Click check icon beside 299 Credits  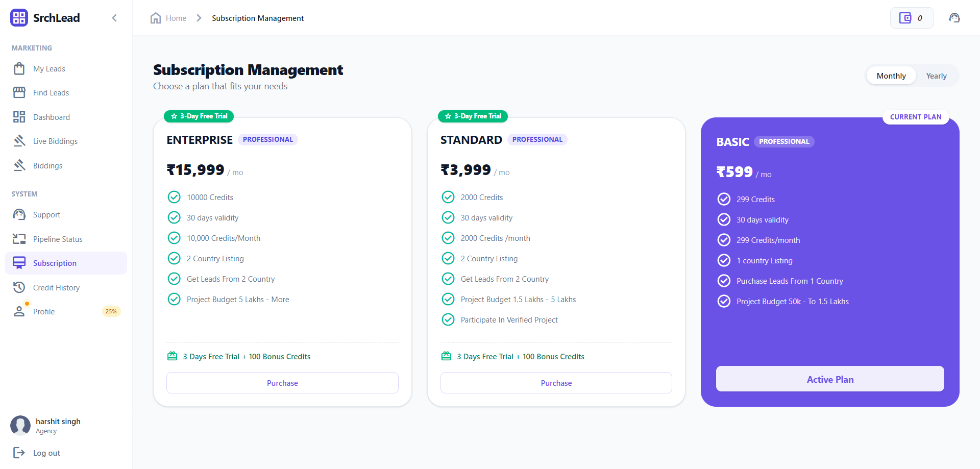pos(724,199)
